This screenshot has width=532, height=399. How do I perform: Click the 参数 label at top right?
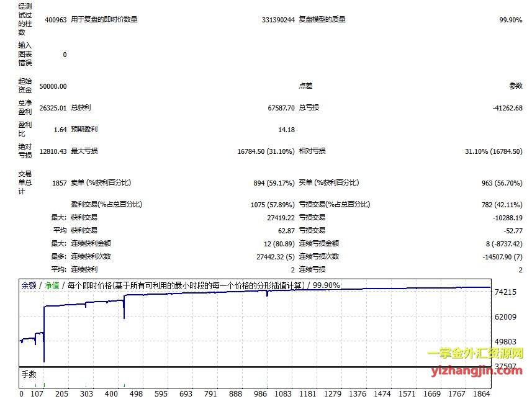[x=515, y=86]
